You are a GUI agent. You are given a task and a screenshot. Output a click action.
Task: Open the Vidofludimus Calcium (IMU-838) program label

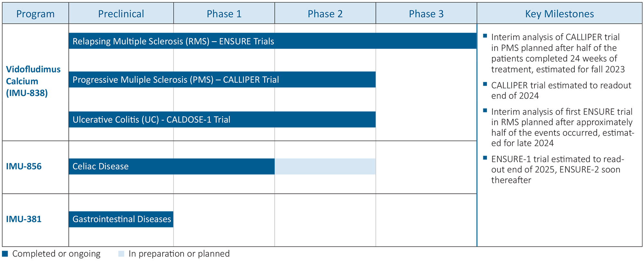click(x=33, y=81)
